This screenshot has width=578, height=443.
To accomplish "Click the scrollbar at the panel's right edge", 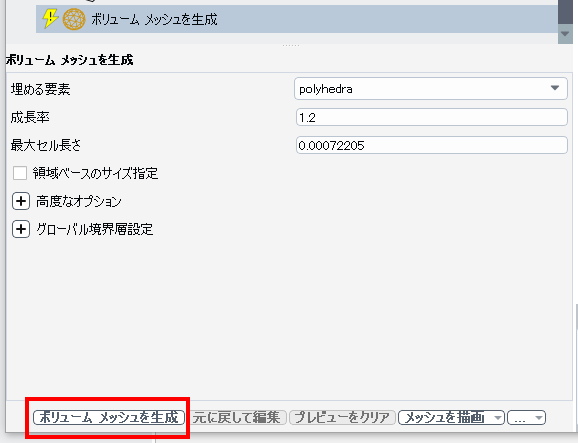I will (576, 316).
